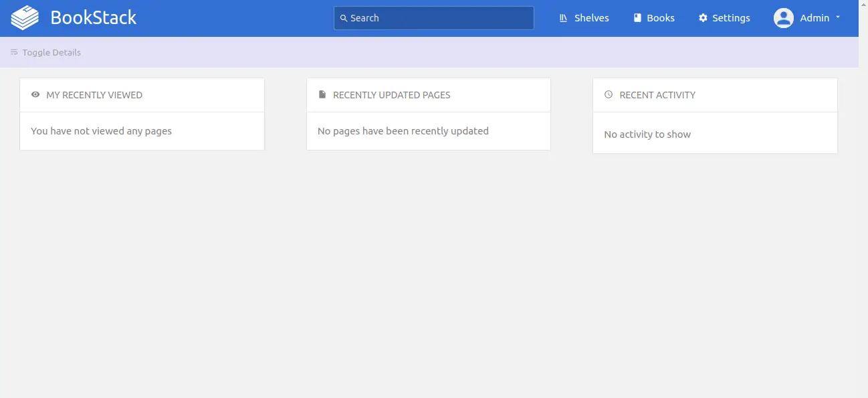Click the magnifier icon in search box
The height and width of the screenshot is (398, 868).
[344, 19]
